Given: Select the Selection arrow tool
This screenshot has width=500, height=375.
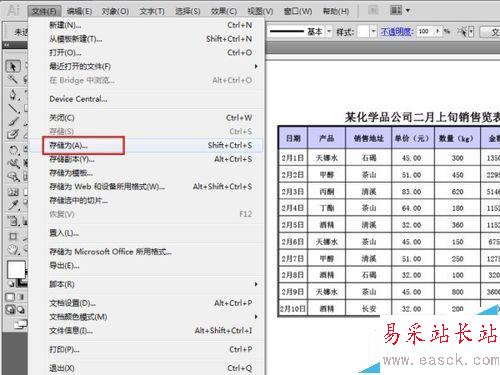Looking at the screenshot, I should (x=13, y=66).
